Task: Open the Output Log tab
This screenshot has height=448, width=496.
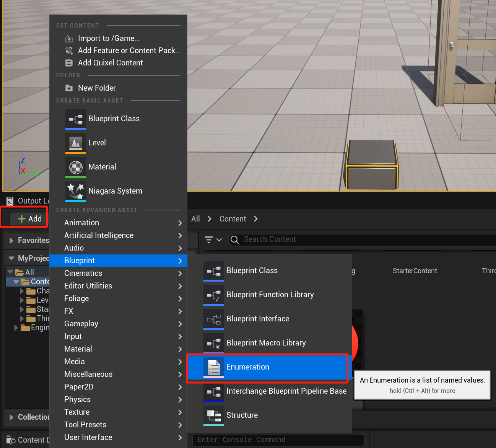Action: (x=28, y=201)
